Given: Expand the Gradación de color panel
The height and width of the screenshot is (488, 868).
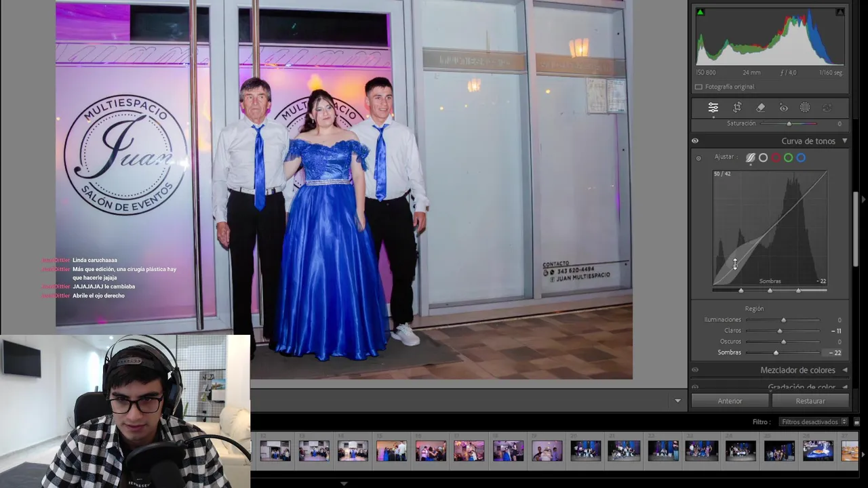Looking at the screenshot, I should click(x=844, y=387).
